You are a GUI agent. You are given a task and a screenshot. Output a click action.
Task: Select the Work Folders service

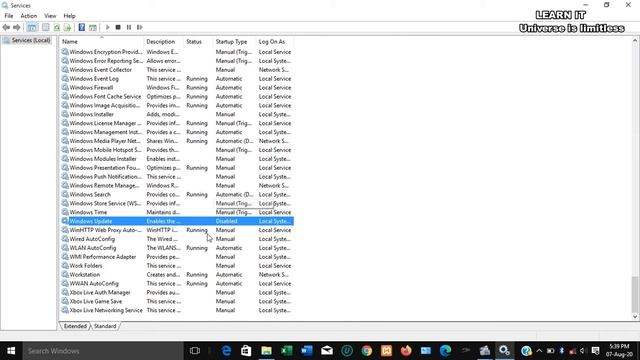[x=177, y=266]
